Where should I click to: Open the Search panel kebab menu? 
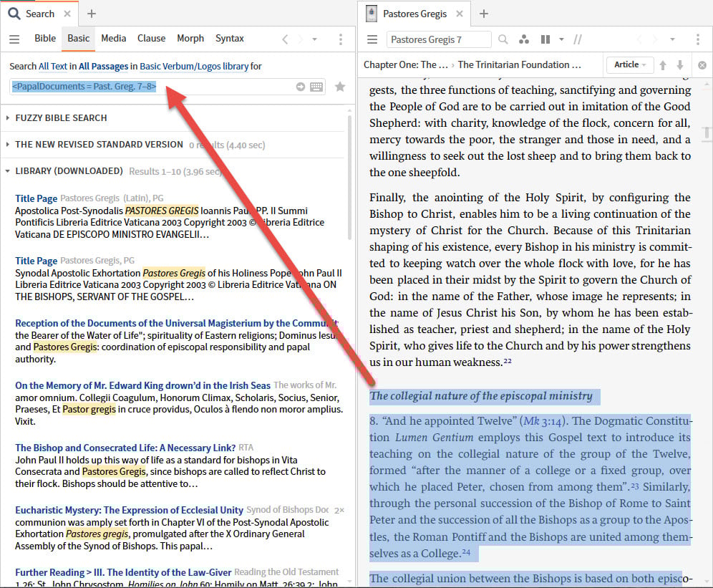click(x=340, y=39)
